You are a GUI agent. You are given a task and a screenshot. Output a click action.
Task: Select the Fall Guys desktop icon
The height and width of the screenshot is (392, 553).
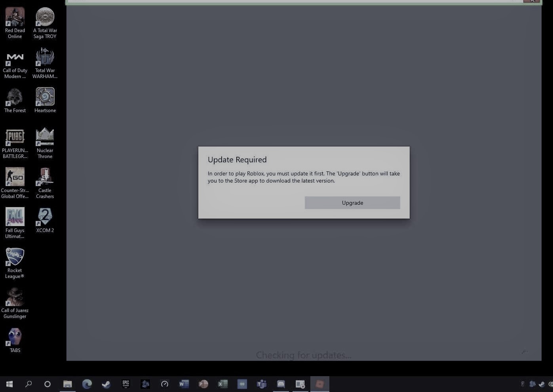coord(15,223)
